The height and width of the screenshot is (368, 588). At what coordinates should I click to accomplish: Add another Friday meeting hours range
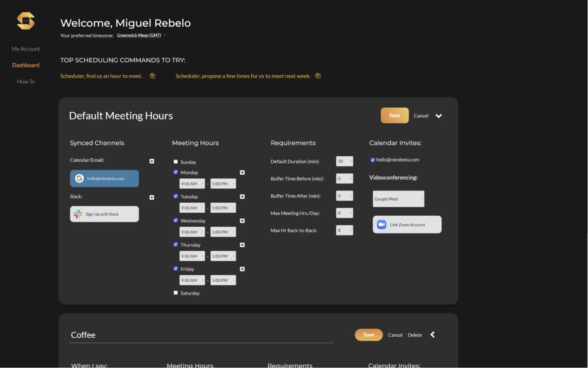[x=242, y=268]
